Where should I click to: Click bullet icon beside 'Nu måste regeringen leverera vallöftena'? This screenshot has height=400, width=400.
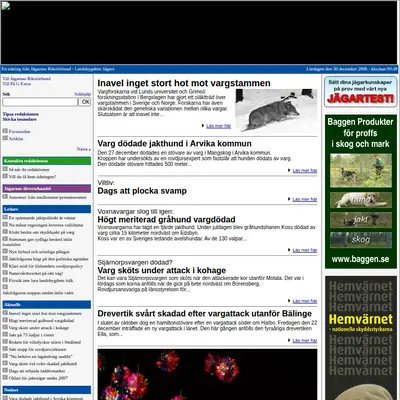5,224
